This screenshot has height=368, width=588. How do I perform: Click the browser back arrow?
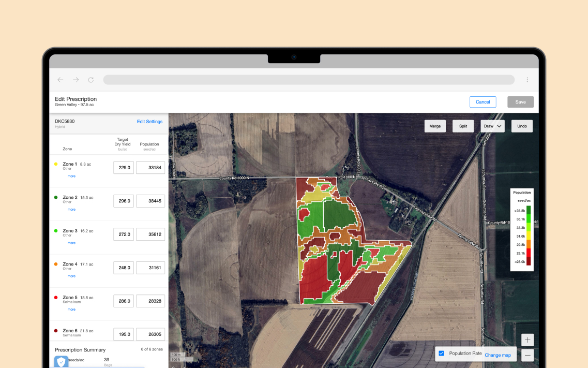click(x=60, y=80)
